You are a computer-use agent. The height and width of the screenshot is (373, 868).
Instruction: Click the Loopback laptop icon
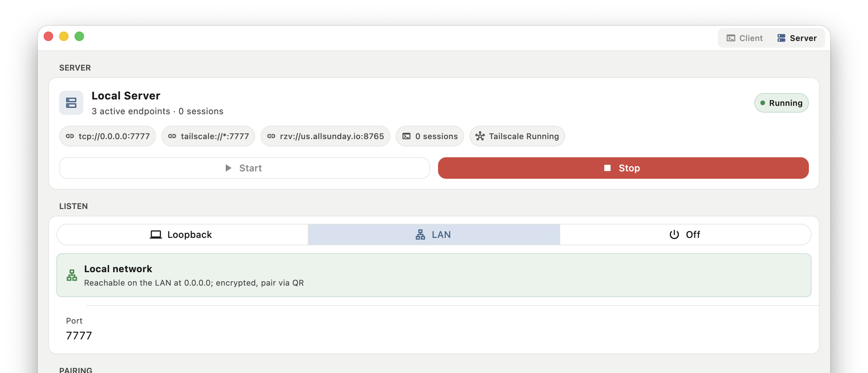[x=156, y=235]
